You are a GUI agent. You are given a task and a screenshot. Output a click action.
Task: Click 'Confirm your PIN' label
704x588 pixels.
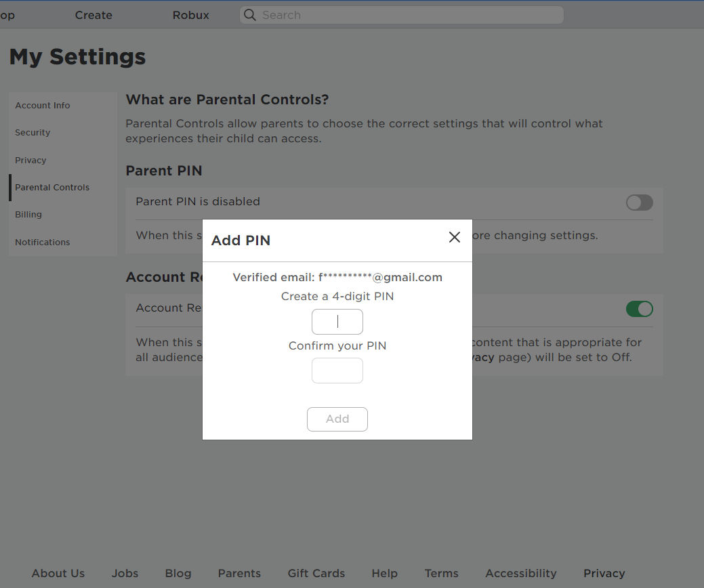click(337, 345)
